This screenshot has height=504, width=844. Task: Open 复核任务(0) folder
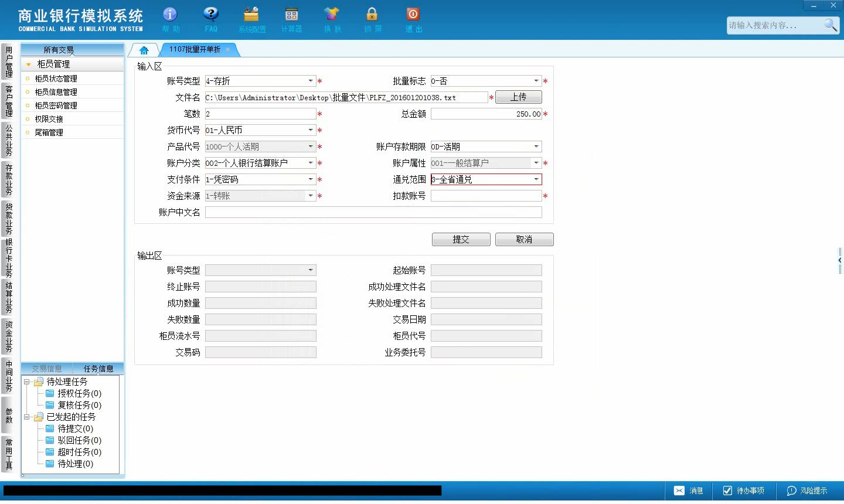point(74,405)
